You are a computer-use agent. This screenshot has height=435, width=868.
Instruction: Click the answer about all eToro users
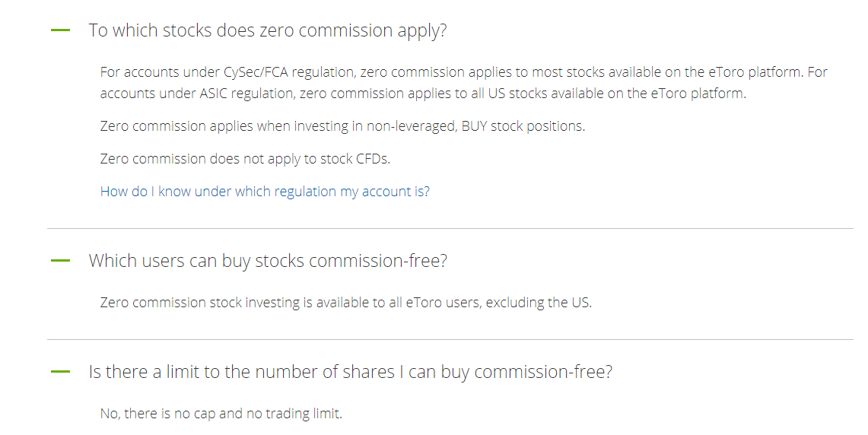click(346, 303)
